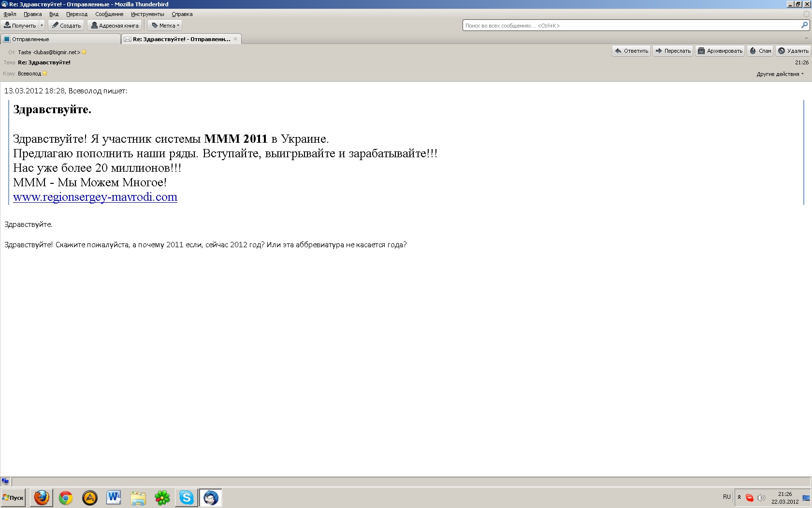Click the red tray notification icon
Image resolution: width=812 pixels, height=508 pixels.
[x=749, y=497]
